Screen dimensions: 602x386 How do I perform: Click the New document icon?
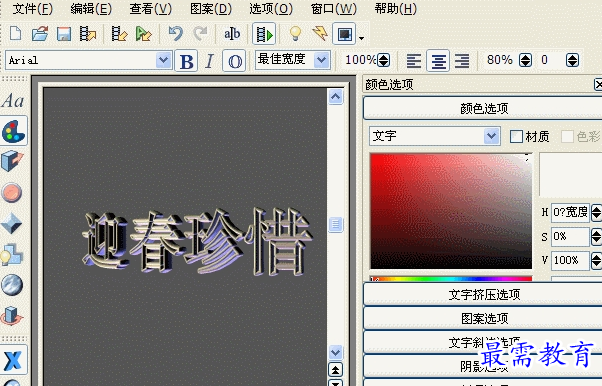(15, 33)
